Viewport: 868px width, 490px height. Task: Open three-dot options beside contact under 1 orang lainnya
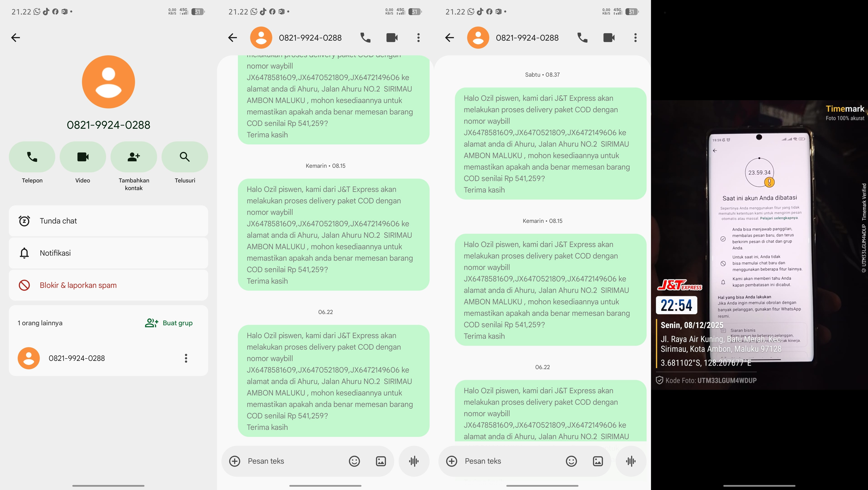pos(186,358)
